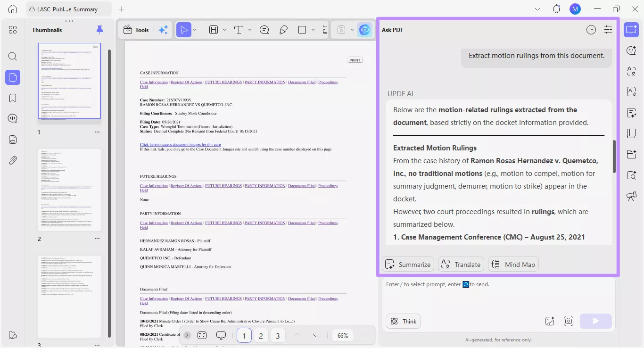Click PRINT button in document

point(355,60)
